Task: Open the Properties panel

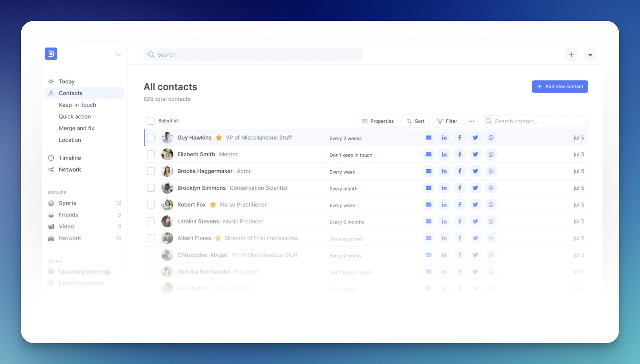Action: (378, 121)
